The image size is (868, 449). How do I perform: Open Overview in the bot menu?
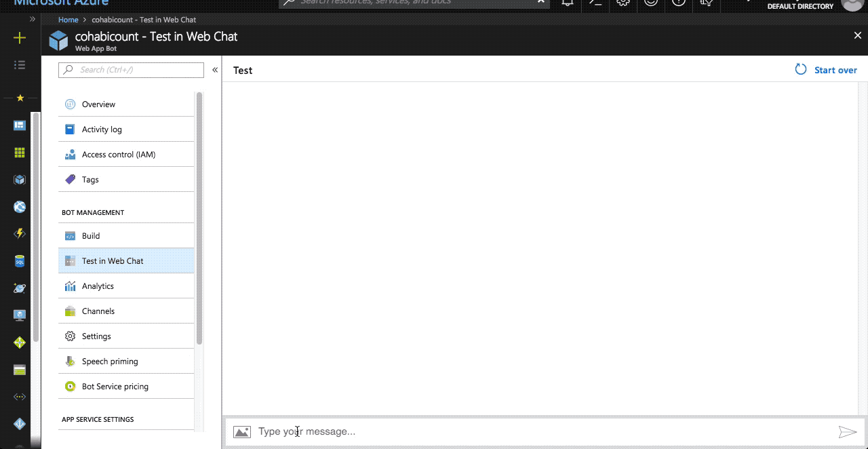(126, 104)
